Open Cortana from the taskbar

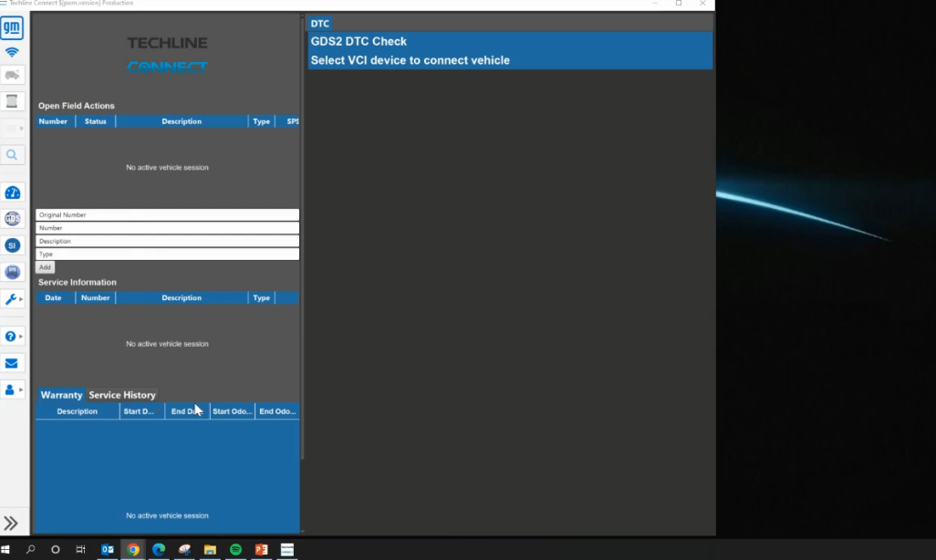pos(56,549)
